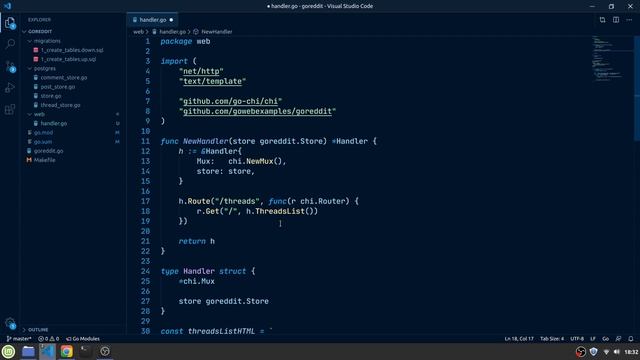
Task: Open goreddit.go file
Action: 49,151
